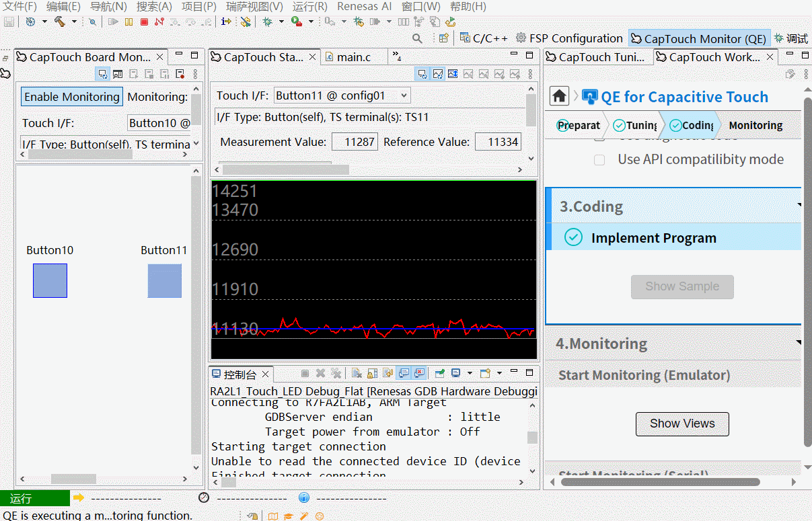Screen dimensions: 812x521
Task: Click the hammer Build icon
Action: (x=60, y=22)
